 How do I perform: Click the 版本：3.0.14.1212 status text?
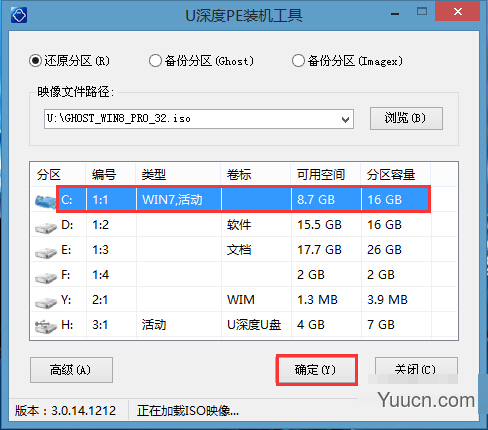coord(65,411)
